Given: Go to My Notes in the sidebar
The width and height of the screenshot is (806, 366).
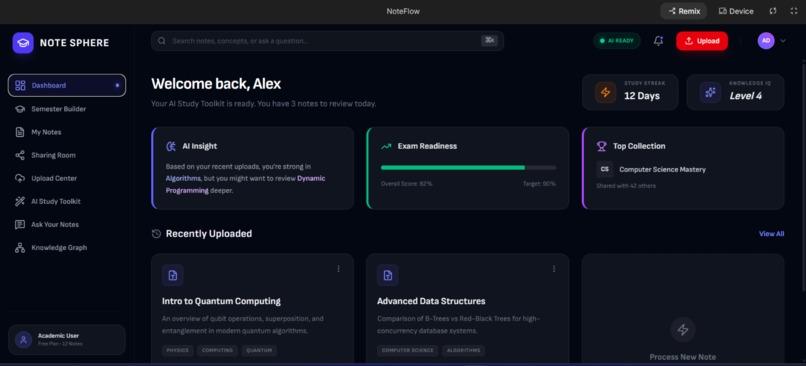Looking at the screenshot, I should pyautogui.click(x=67, y=132).
